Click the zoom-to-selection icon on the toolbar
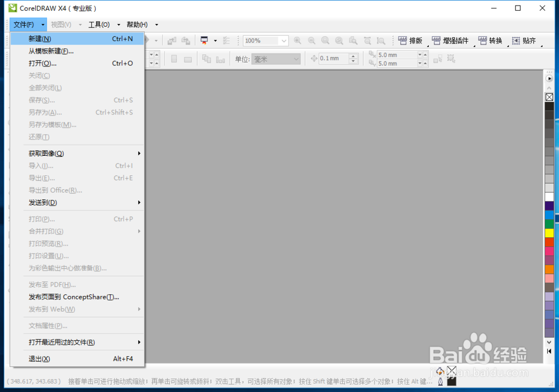This screenshot has width=559, height=392. pyautogui.click(x=325, y=40)
